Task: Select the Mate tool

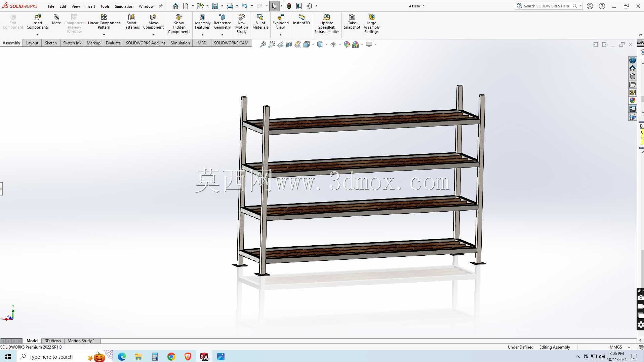Action: click(x=56, y=20)
